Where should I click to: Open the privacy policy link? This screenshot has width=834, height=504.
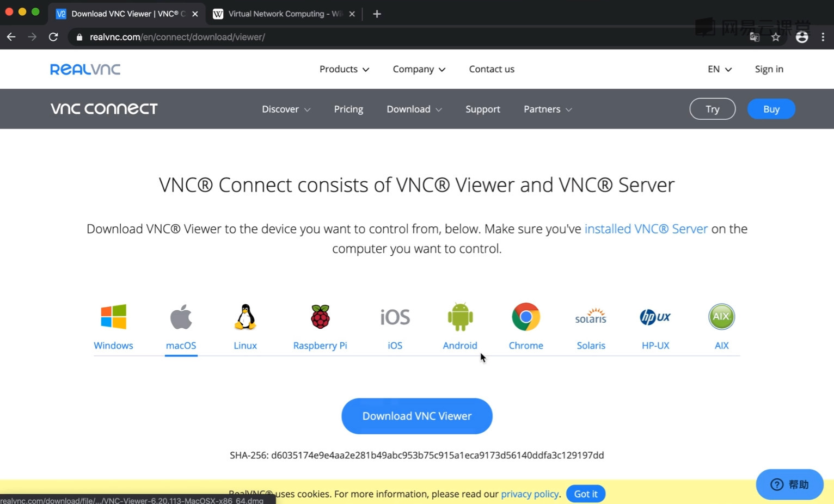pos(530,494)
